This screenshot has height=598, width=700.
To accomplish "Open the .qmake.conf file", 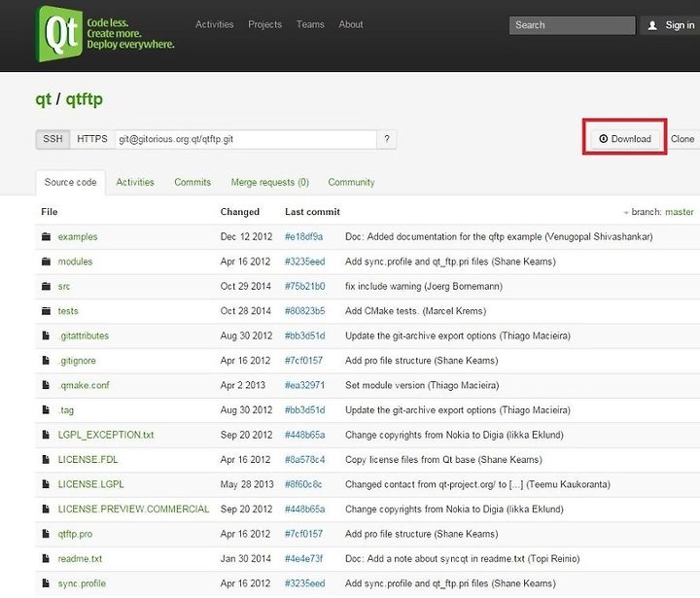I will tap(84, 385).
